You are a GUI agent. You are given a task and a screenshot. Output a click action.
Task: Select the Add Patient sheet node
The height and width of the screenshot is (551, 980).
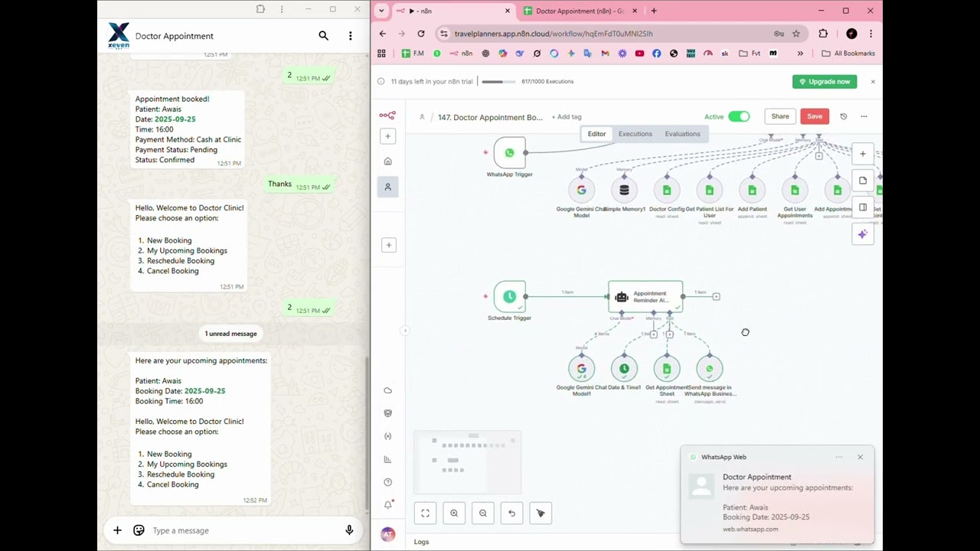(x=752, y=191)
